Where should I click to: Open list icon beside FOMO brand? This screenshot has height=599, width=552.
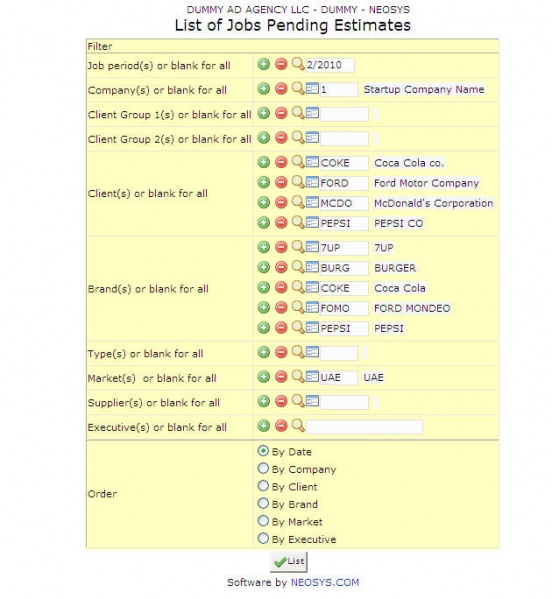coord(312,307)
